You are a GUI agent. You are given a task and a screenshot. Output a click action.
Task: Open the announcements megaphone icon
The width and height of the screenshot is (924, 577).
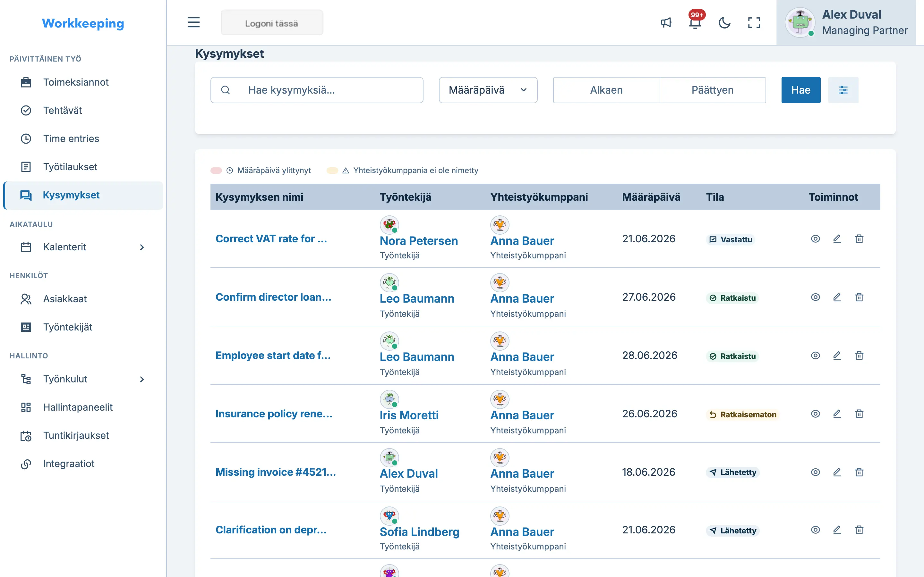click(x=666, y=22)
